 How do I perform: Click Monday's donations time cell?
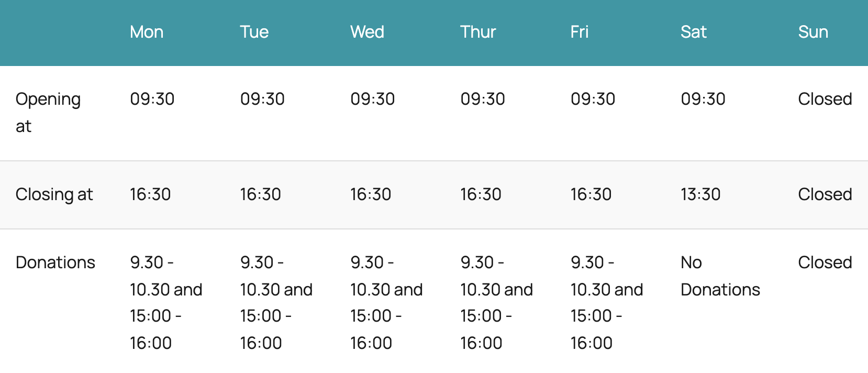coord(166,303)
